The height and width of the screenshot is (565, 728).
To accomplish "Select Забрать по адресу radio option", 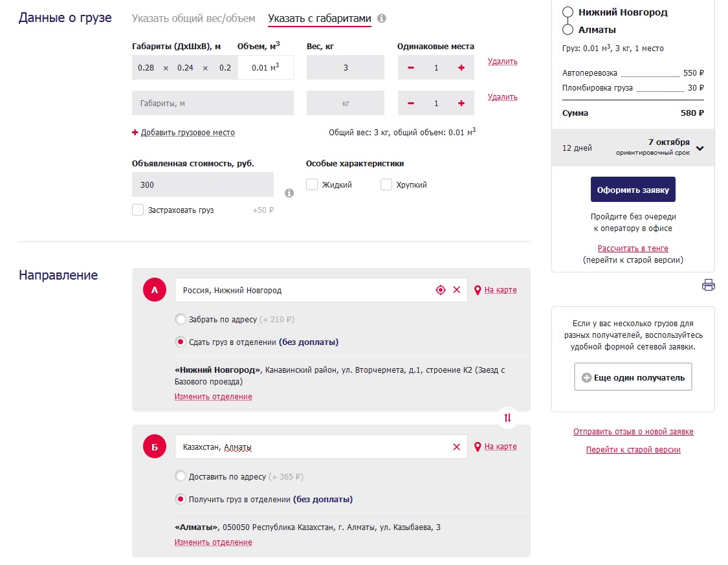I will click(181, 320).
